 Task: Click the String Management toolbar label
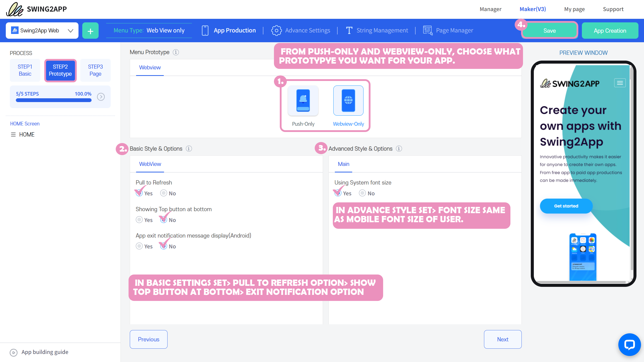[x=382, y=30]
